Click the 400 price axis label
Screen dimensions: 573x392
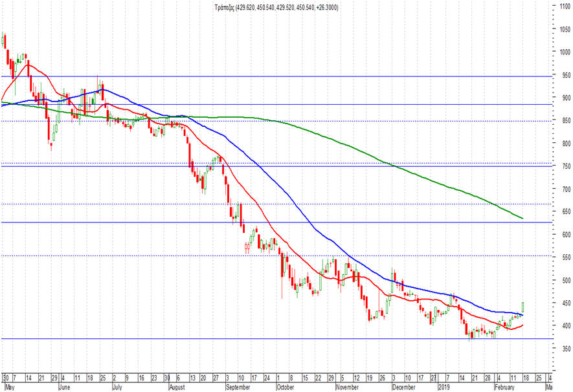567,325
